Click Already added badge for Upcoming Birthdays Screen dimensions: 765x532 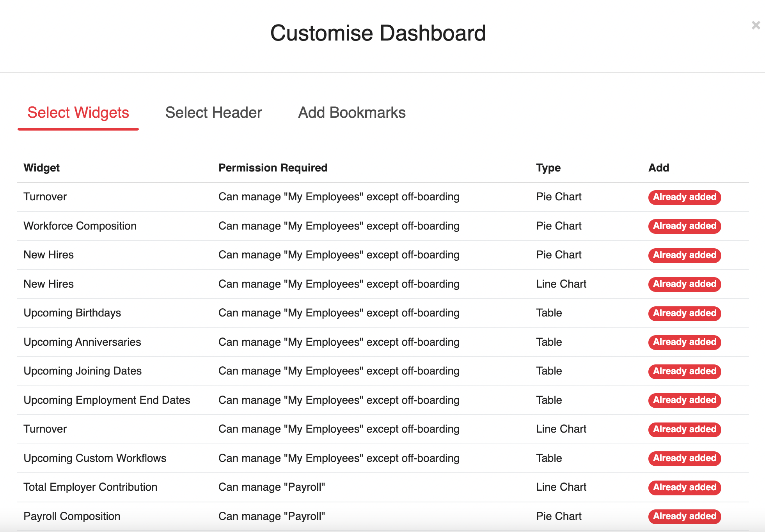(684, 313)
